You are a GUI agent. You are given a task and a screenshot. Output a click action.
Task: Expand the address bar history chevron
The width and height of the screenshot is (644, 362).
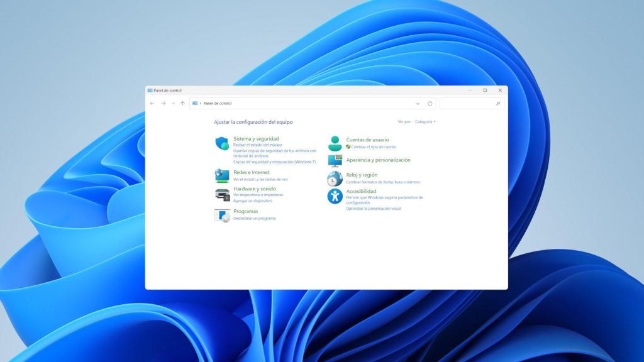click(x=419, y=103)
